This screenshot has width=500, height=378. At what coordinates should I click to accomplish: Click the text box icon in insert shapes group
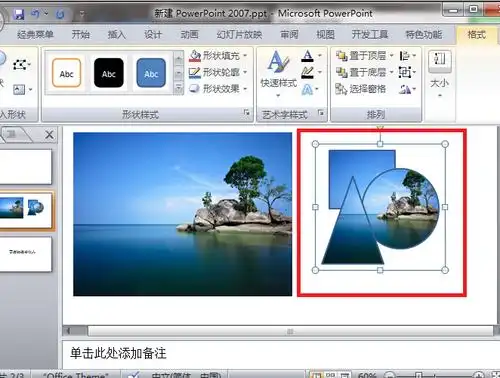[19, 89]
